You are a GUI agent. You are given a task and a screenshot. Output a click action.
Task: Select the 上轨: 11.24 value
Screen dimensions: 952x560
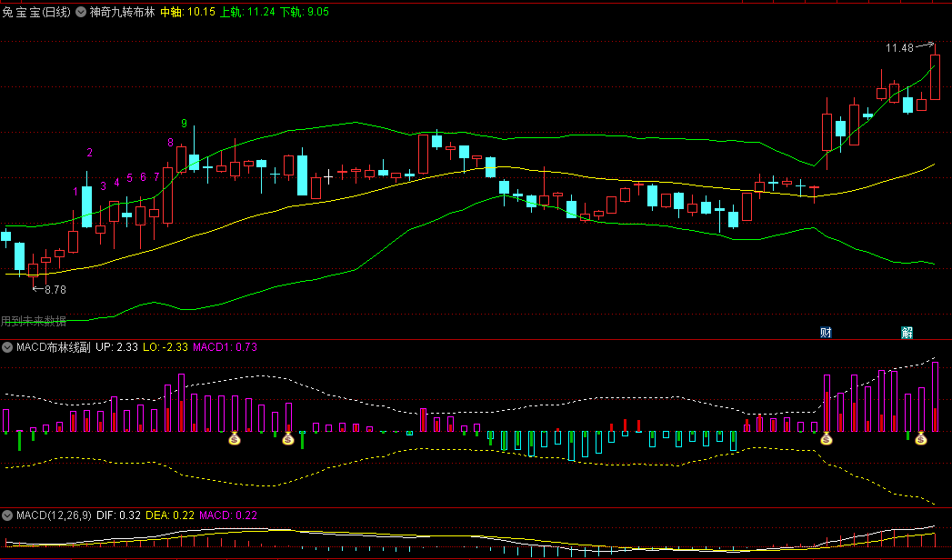coord(247,12)
